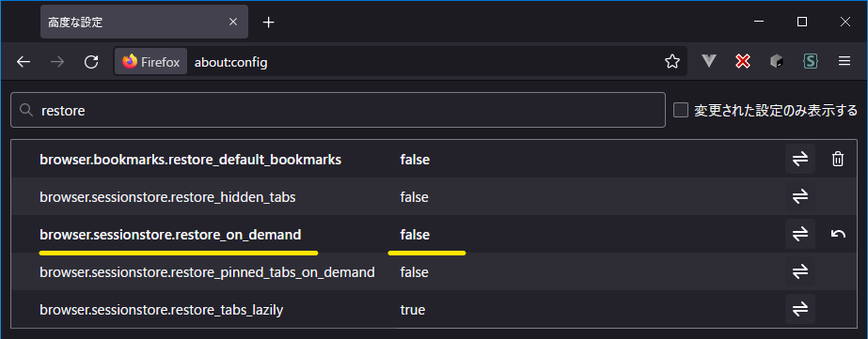Image resolution: width=868 pixels, height=339 pixels.
Task: Click the false value of restore_default_bookmarks
Action: (415, 160)
